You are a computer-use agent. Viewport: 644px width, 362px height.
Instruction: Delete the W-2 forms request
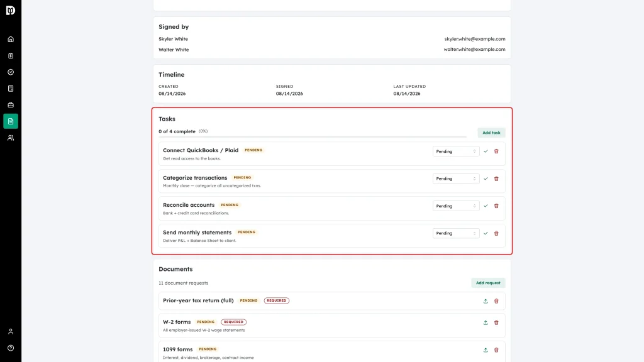point(496,322)
